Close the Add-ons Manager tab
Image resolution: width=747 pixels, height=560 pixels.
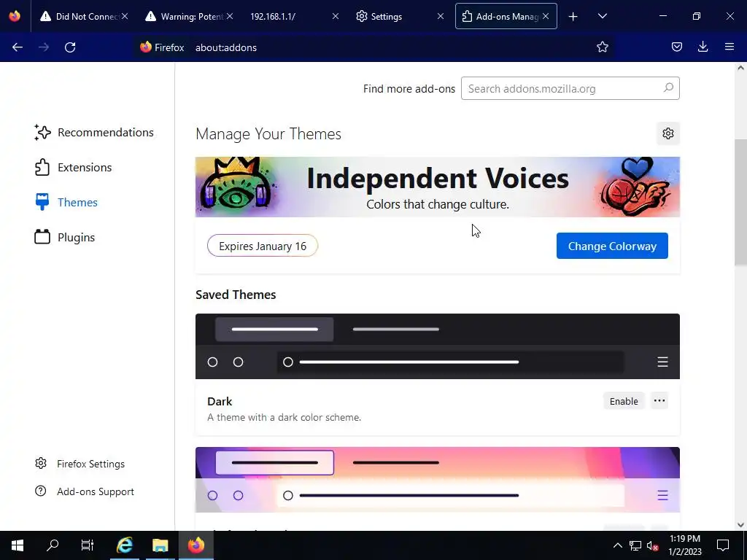546,16
